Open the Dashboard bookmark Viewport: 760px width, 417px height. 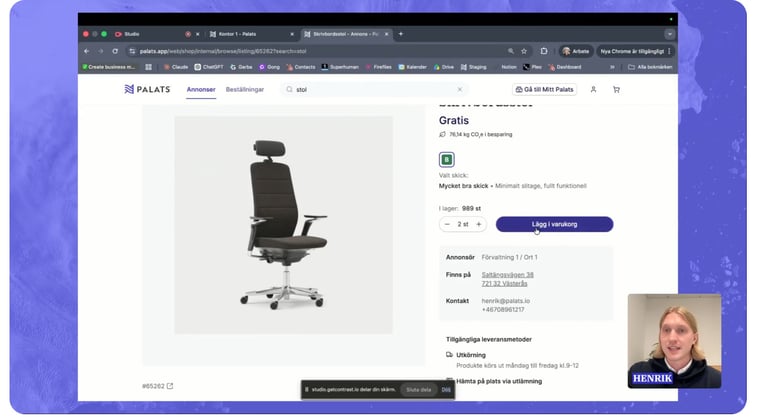565,67
